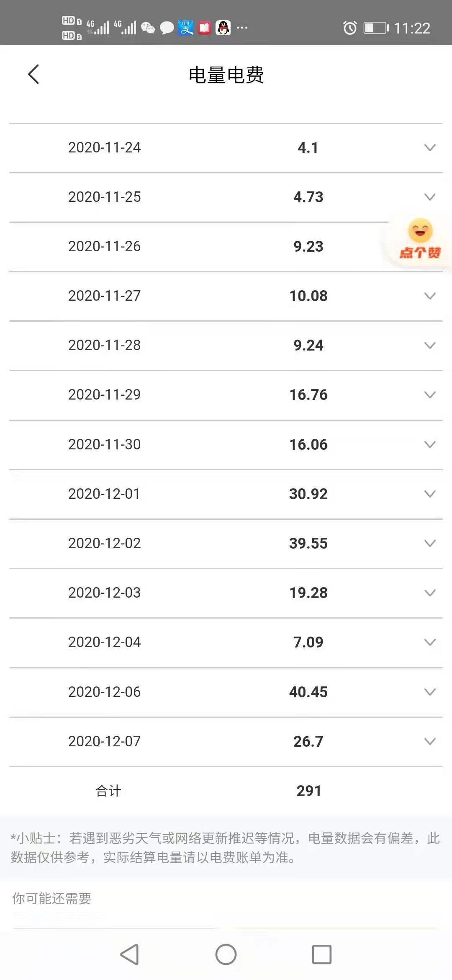Tap the 电量电费 page title
Image resolution: width=452 pixels, height=980 pixels.
pyautogui.click(x=226, y=75)
